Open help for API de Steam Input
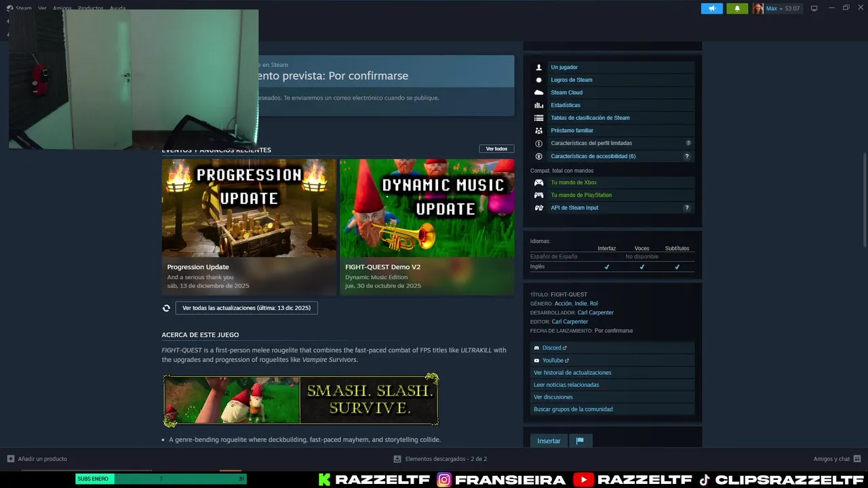868x488 pixels. coord(686,207)
